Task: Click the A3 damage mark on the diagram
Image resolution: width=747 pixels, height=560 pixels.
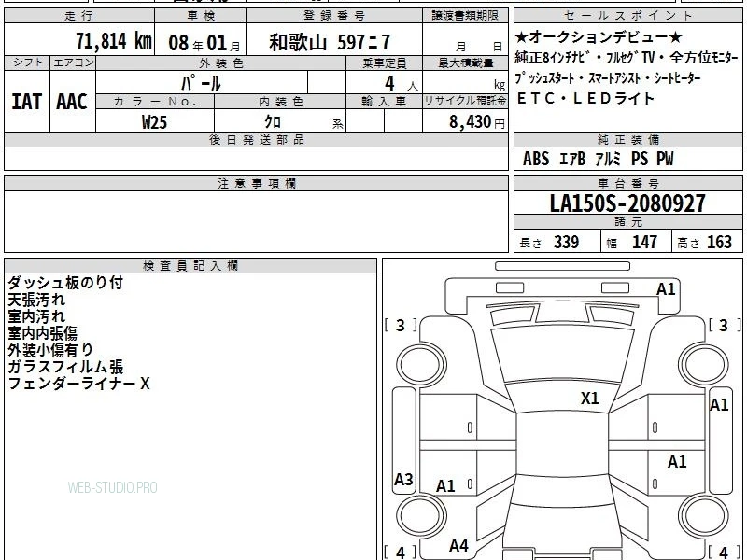Action: coord(403,479)
